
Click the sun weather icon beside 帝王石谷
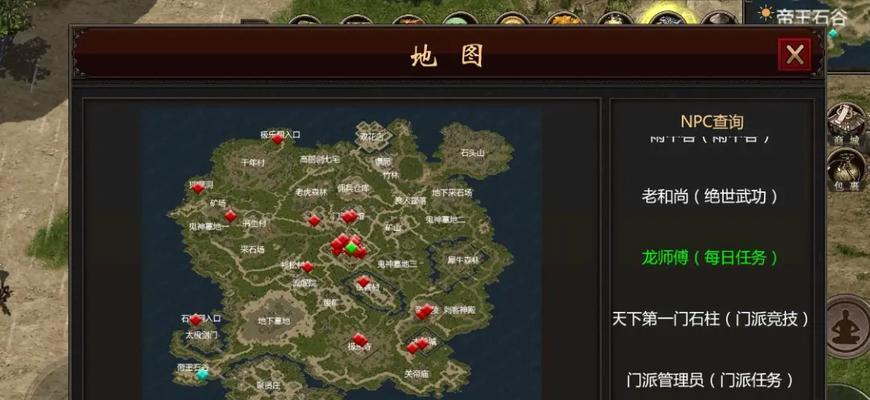click(x=766, y=13)
